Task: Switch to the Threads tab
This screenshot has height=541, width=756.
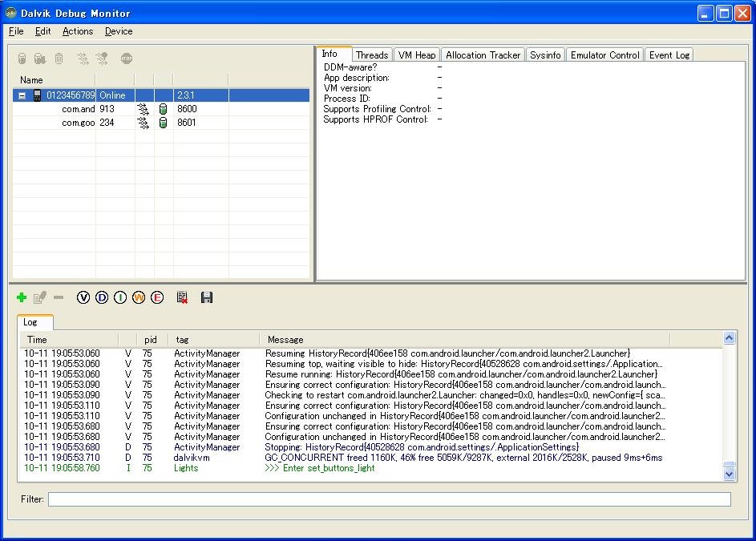Action: pyautogui.click(x=372, y=55)
